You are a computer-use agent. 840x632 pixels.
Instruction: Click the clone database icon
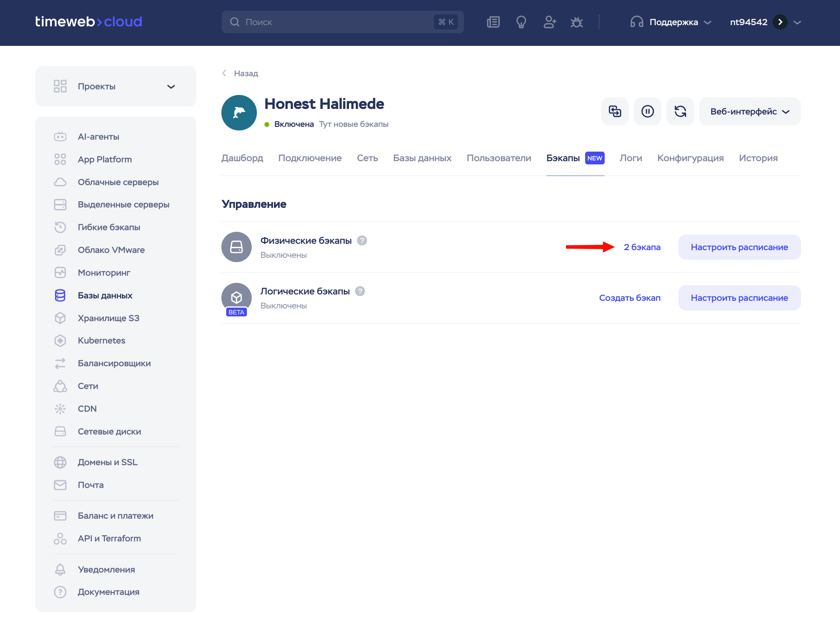tap(615, 111)
